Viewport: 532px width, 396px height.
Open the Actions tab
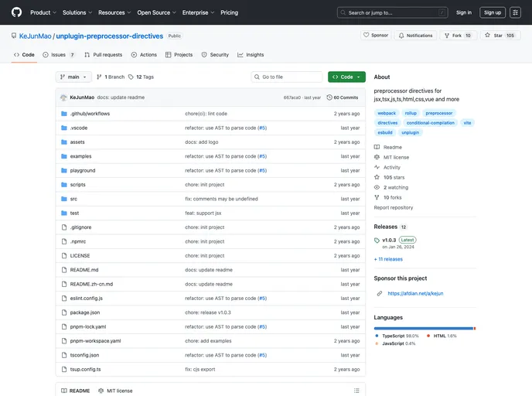[x=144, y=55]
